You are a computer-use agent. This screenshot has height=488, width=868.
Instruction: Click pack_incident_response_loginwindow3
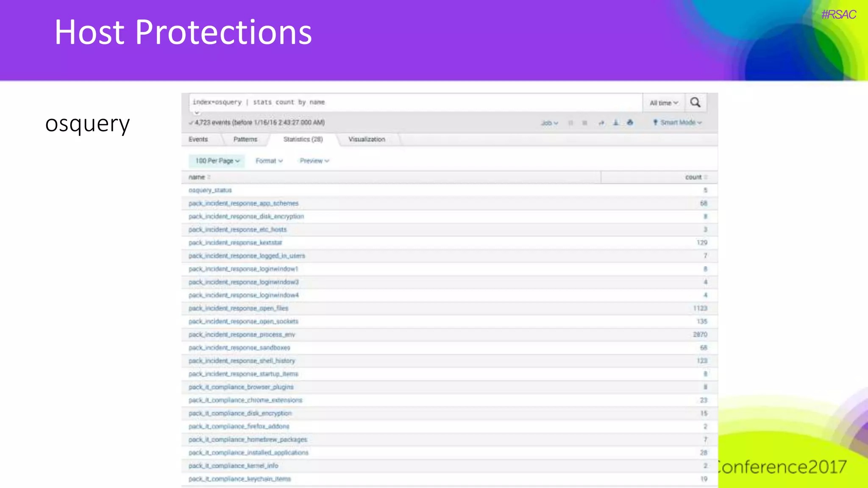[244, 282]
